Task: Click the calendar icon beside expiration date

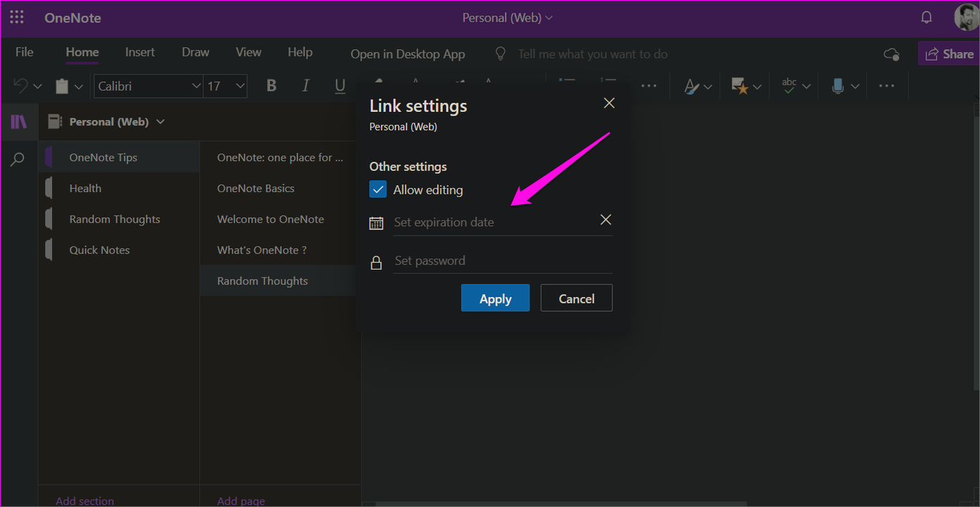Action: pos(376,222)
